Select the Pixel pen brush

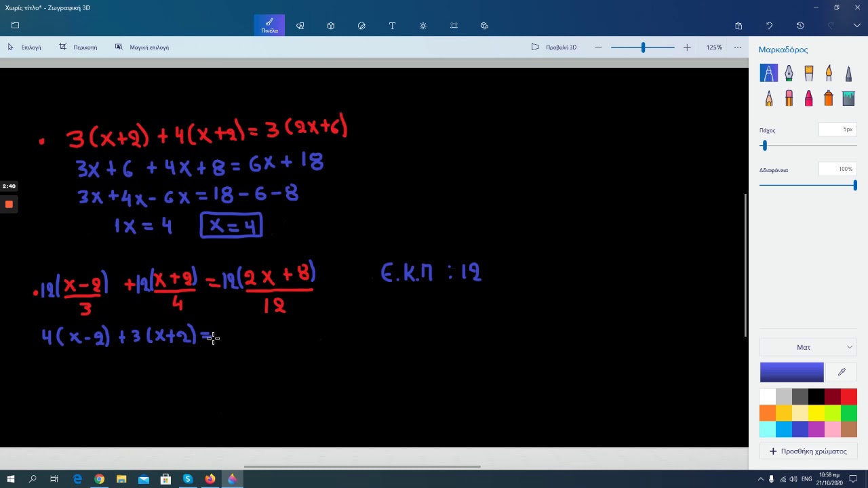(x=848, y=73)
